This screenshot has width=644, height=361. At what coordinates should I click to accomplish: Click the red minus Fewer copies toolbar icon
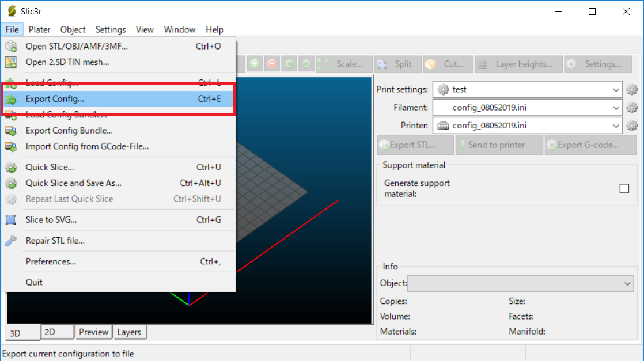click(272, 64)
